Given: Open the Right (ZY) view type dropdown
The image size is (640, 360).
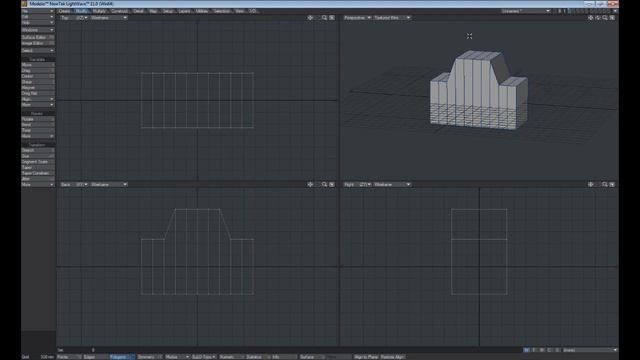Looking at the screenshot, I should (357, 184).
